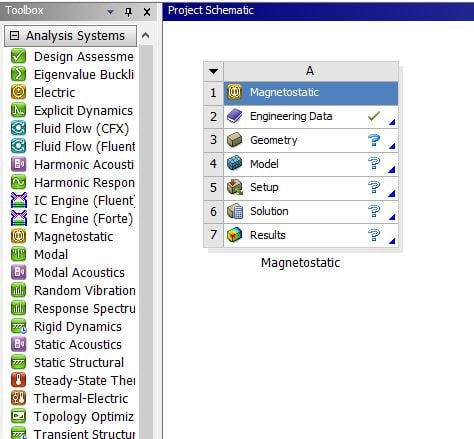This screenshot has width=474, height=439.
Task: Pin the Toolbox panel
Action: (x=128, y=12)
